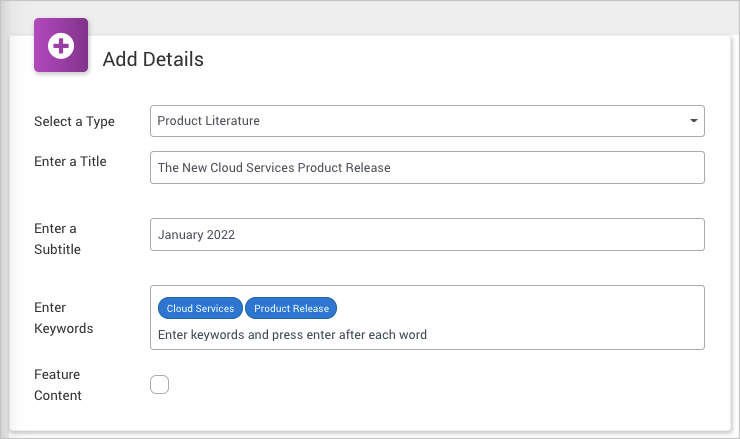This screenshot has width=740, height=439.
Task: Click the Enter Keywords label
Action: click(x=64, y=317)
